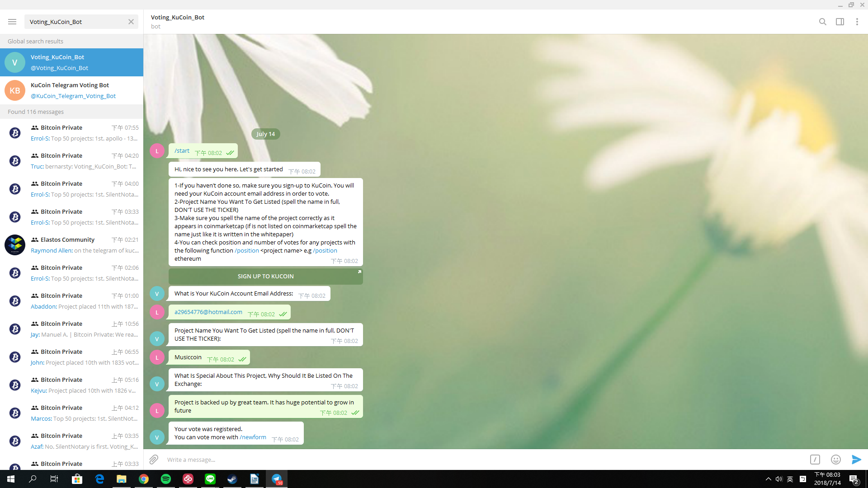Open volume control in system tray
This screenshot has height=488, width=868.
pyautogui.click(x=779, y=479)
